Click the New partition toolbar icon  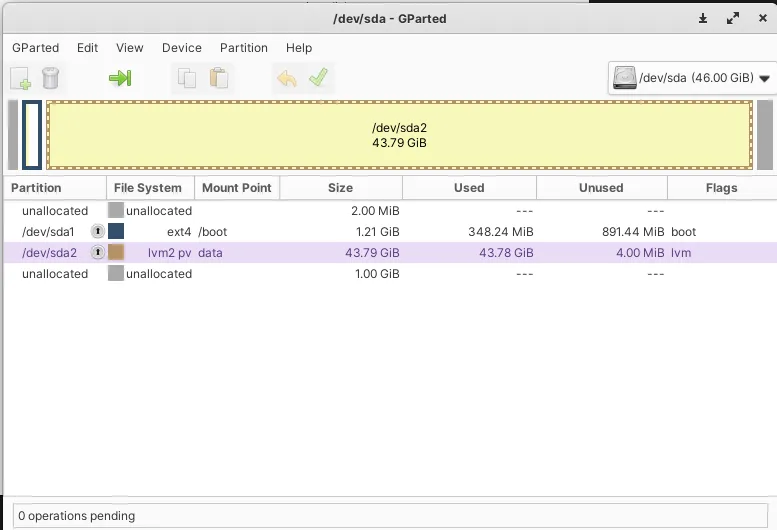[21, 78]
